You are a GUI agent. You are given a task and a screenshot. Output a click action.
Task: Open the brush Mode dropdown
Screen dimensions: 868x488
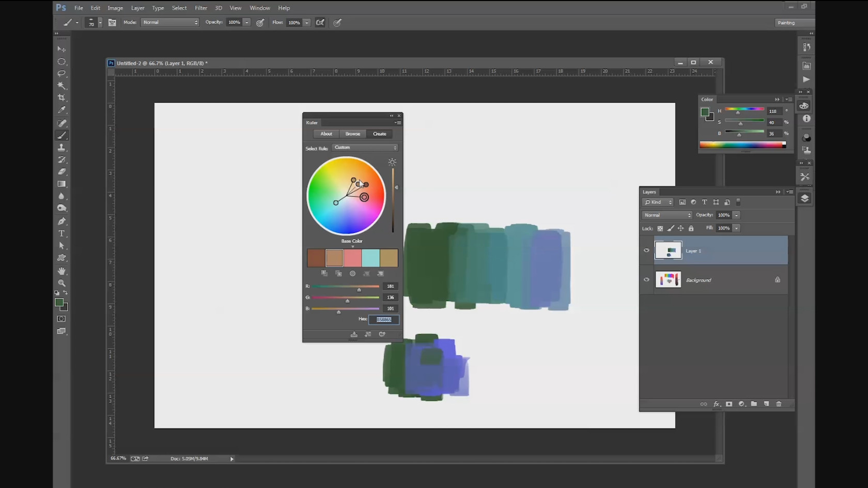point(169,22)
